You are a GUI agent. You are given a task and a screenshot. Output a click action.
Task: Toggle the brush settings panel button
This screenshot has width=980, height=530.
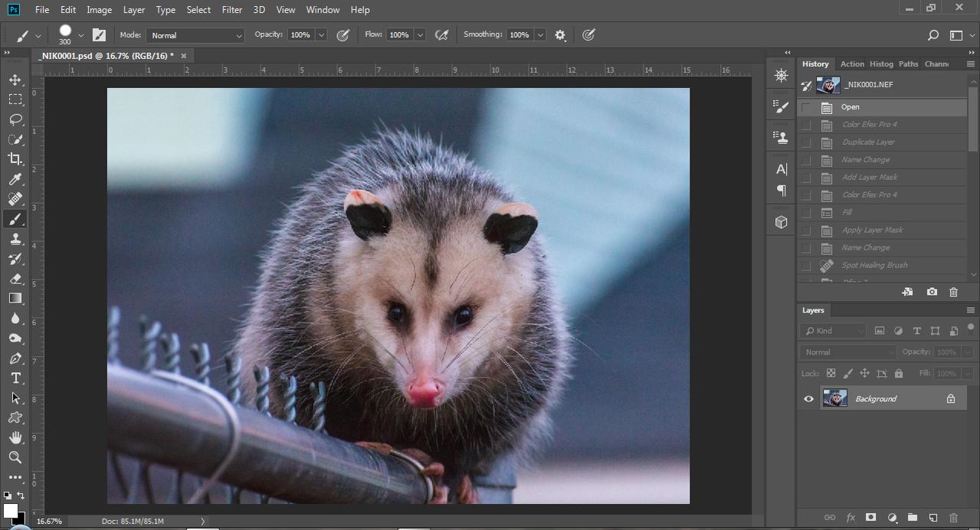99,35
